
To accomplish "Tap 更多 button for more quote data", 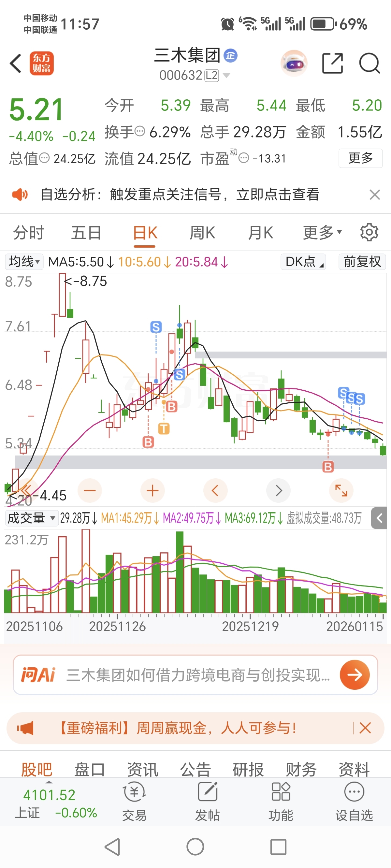I will coord(360,158).
